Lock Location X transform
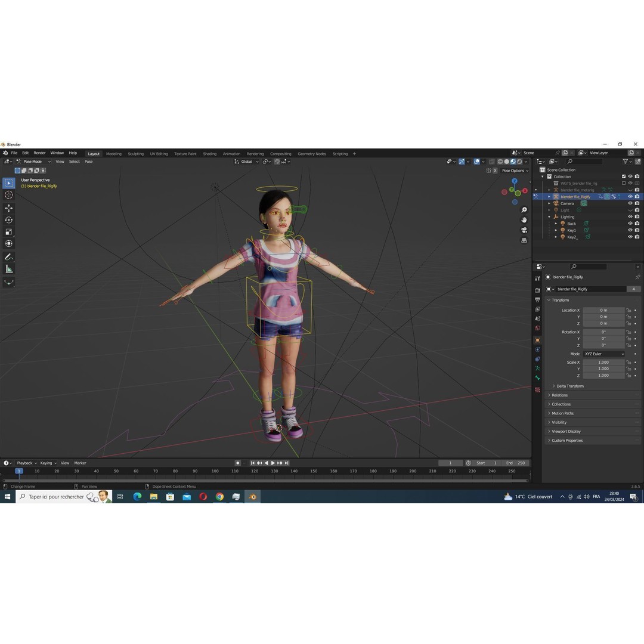This screenshot has width=644, height=644. [628, 311]
